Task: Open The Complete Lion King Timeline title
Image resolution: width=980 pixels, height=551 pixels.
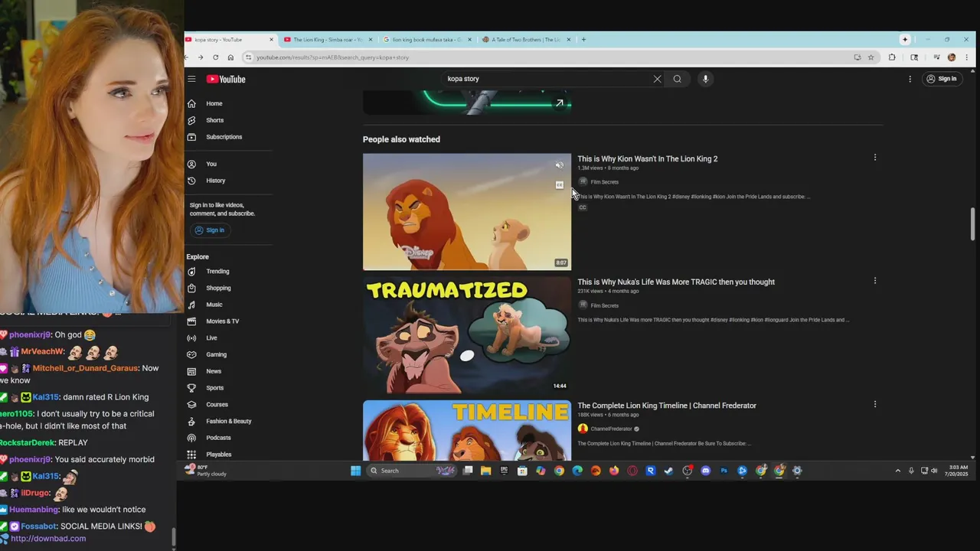Action: click(x=667, y=406)
